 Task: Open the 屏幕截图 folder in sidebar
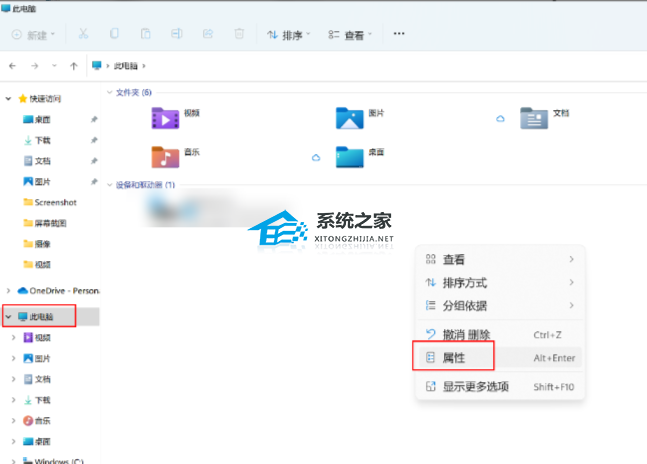point(45,223)
